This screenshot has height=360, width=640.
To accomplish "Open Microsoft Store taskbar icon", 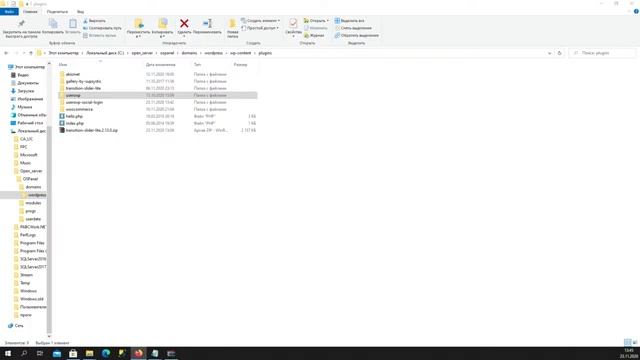I will pos(73,353).
